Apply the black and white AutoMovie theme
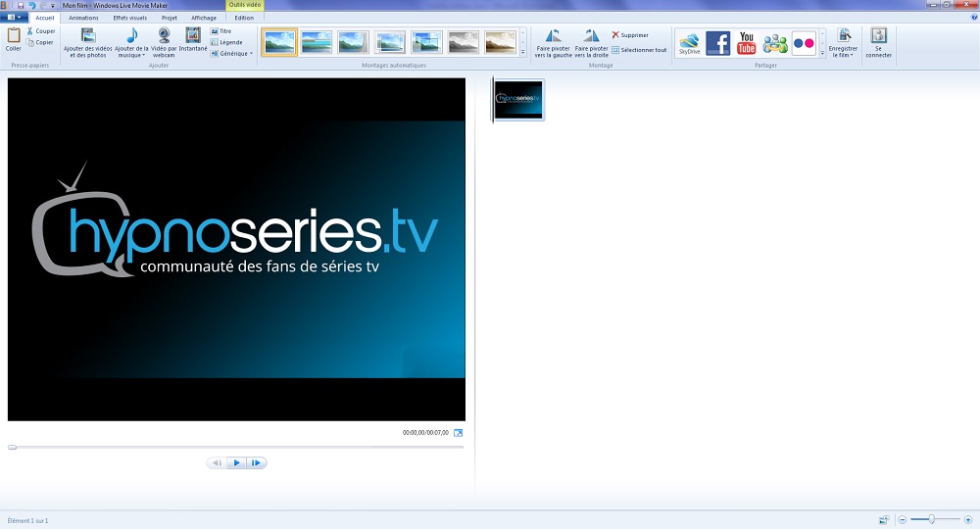 tap(464, 42)
